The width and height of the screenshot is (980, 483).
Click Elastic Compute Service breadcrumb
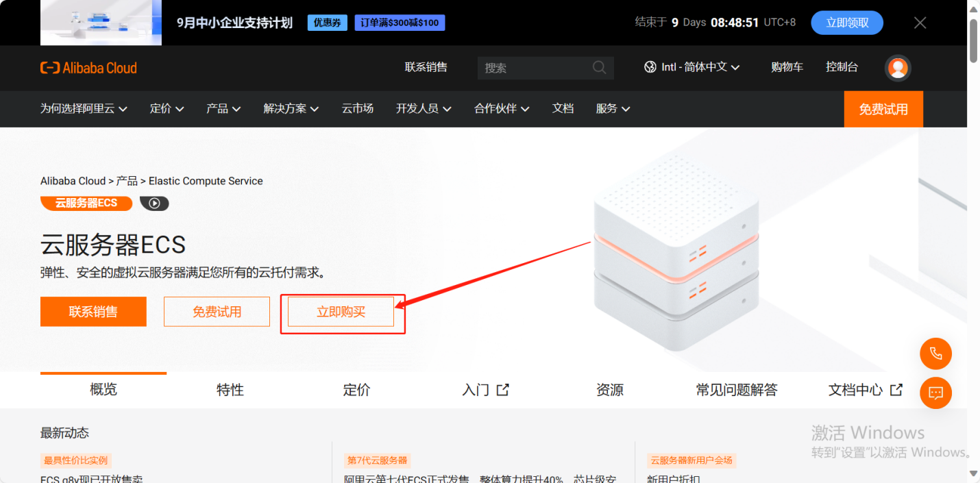tap(206, 181)
